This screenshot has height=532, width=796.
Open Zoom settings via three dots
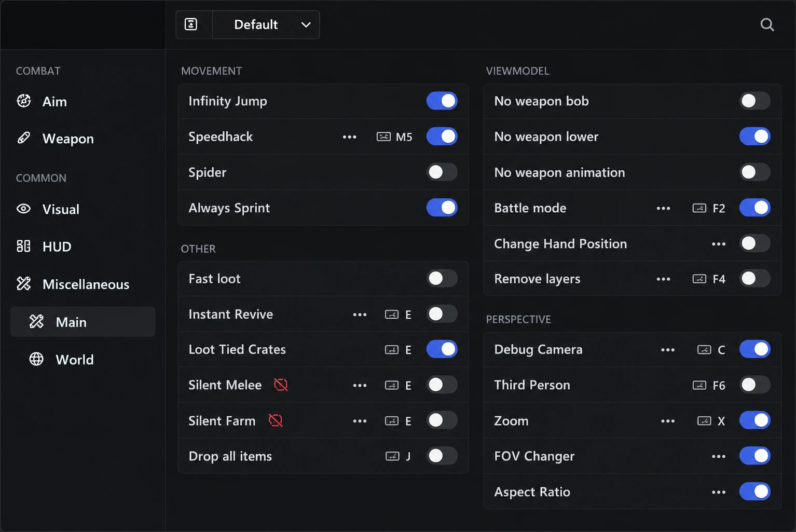point(668,421)
